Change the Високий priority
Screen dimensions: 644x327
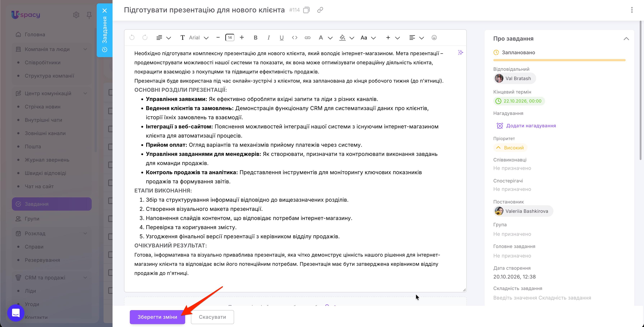click(510, 148)
